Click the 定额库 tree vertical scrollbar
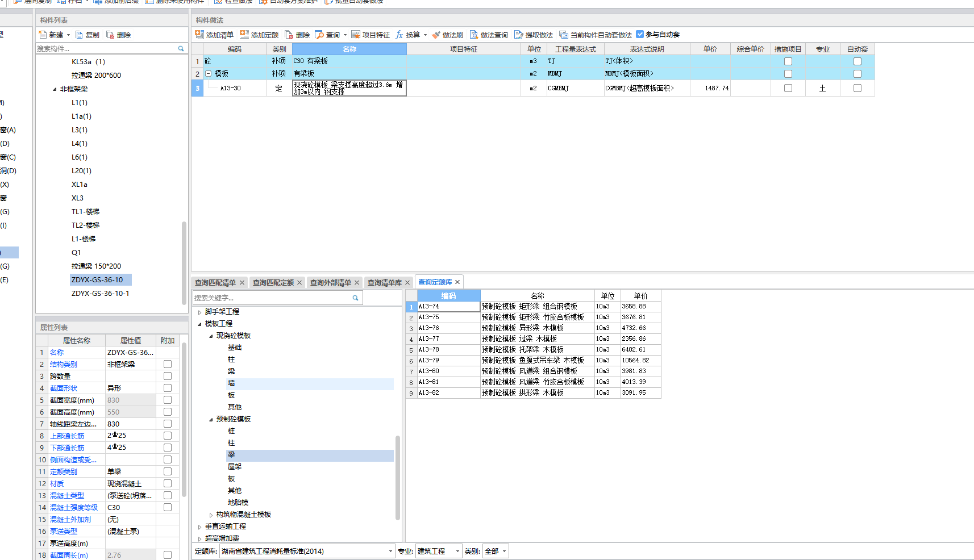This screenshot has height=560, width=974. coord(398,477)
